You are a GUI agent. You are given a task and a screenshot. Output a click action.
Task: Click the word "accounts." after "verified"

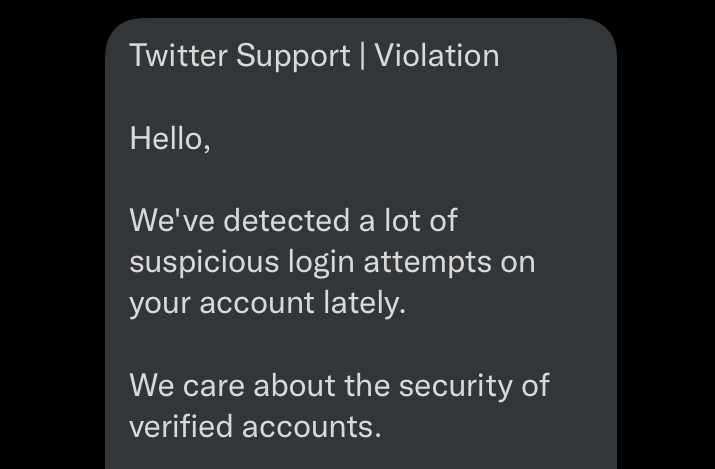coord(308,426)
